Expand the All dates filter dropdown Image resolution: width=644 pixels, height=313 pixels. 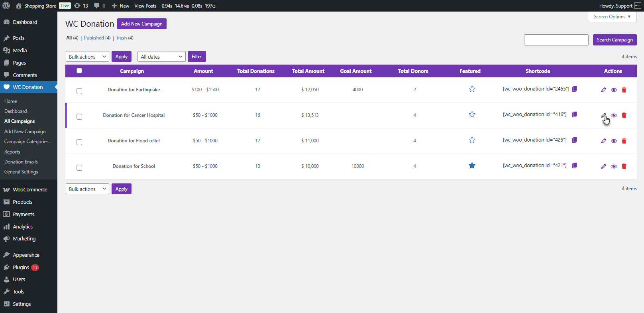click(x=161, y=57)
